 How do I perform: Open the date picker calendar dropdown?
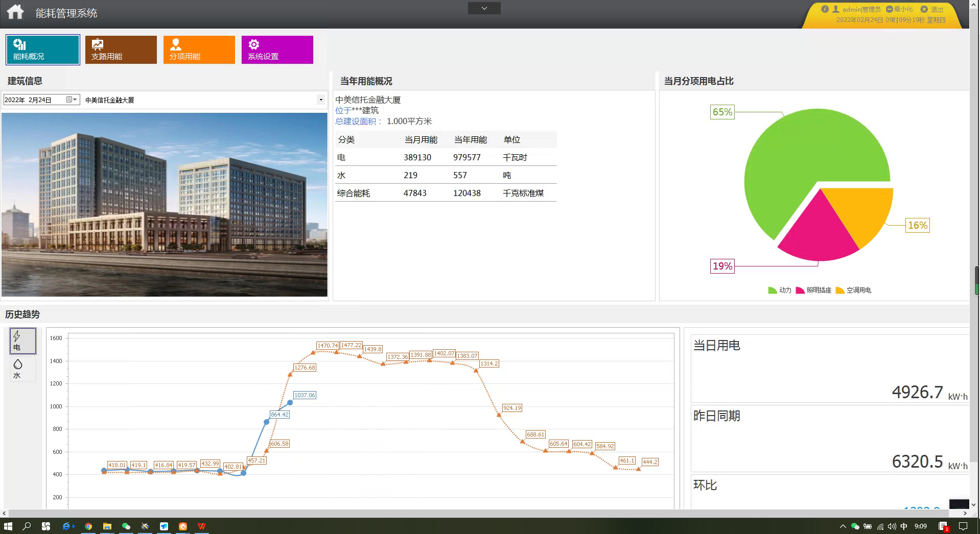click(72, 100)
